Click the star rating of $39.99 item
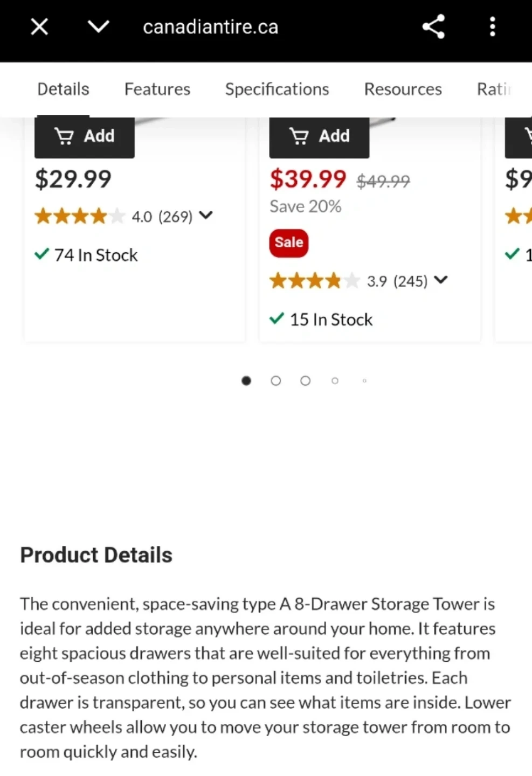 (x=314, y=281)
